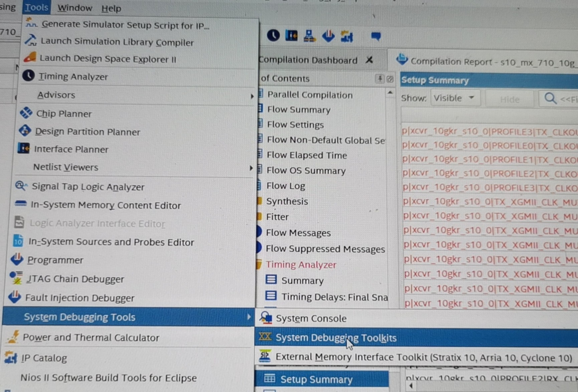
Task: Select System Debugging Toolkits
Action: tap(336, 338)
